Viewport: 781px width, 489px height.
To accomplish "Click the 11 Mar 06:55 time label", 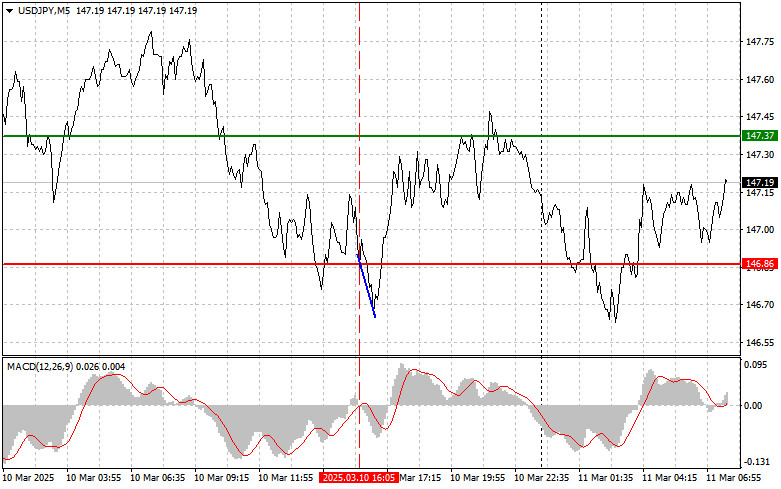I will 738,479.
